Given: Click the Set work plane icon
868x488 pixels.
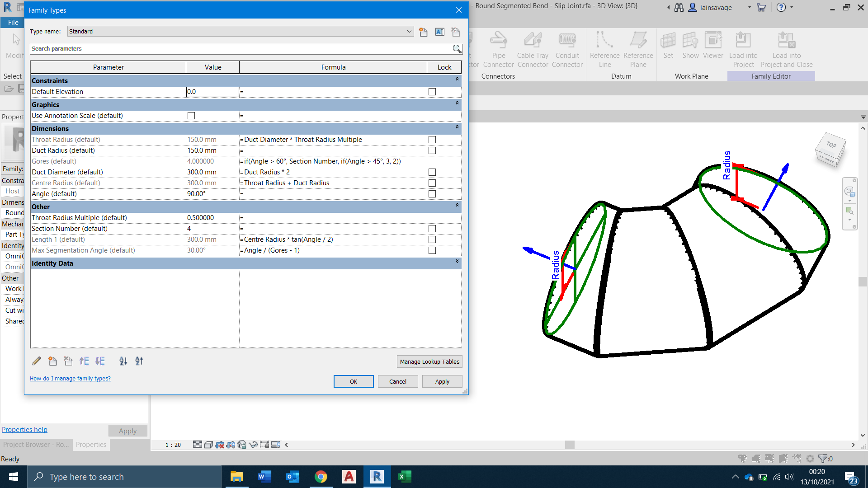Looking at the screenshot, I should point(668,45).
